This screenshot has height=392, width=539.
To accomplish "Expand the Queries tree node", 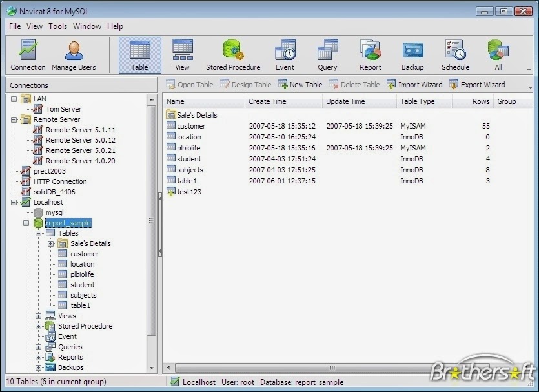I will pyautogui.click(x=39, y=347).
